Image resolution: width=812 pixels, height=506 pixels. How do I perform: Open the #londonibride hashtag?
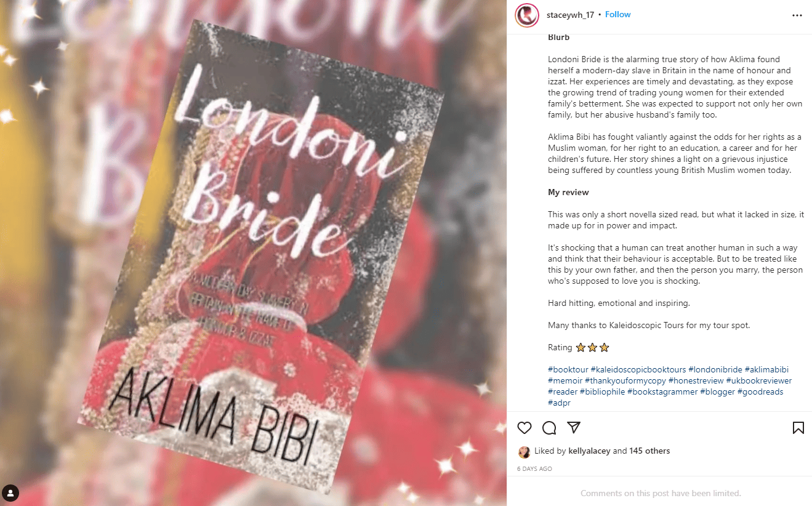coord(715,369)
